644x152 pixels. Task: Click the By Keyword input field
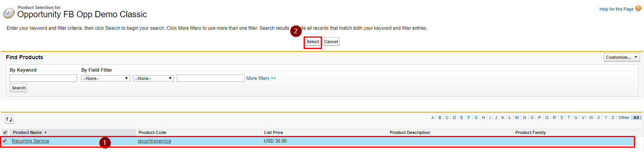click(43, 78)
